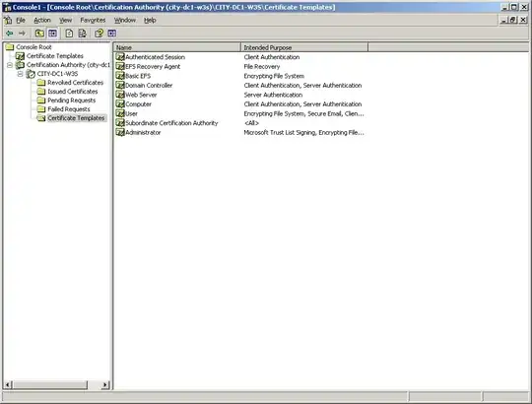Click the Certification Authority node icon in tree
The width and height of the screenshot is (532, 404).
click(x=20, y=65)
